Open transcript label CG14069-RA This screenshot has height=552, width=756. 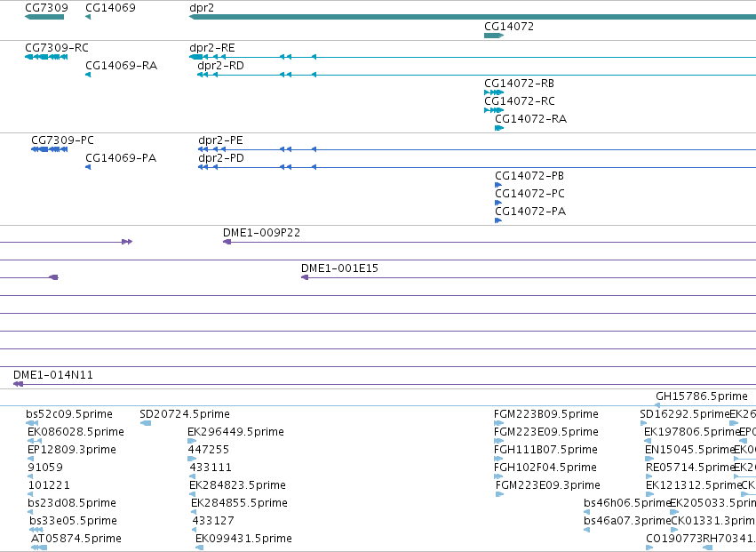coord(121,66)
